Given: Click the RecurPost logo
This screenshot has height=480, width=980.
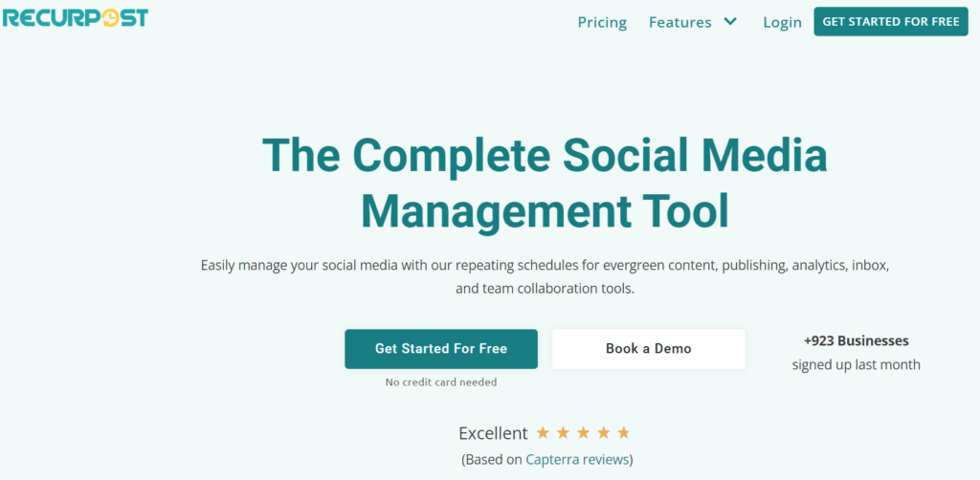Looking at the screenshot, I should (x=75, y=17).
